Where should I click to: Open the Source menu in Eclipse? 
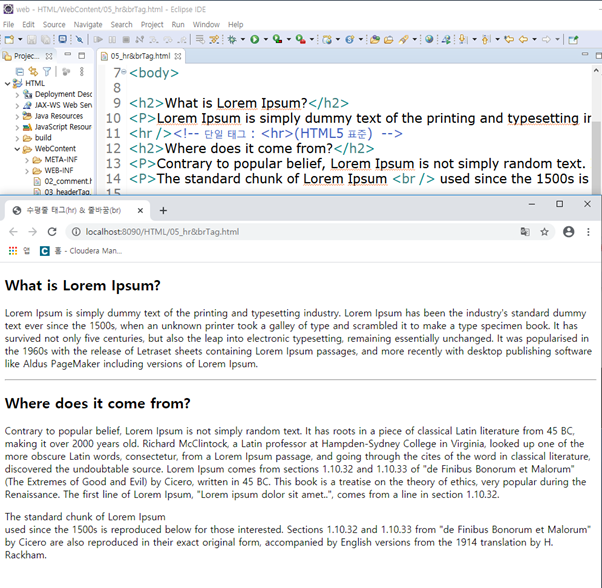coord(54,25)
